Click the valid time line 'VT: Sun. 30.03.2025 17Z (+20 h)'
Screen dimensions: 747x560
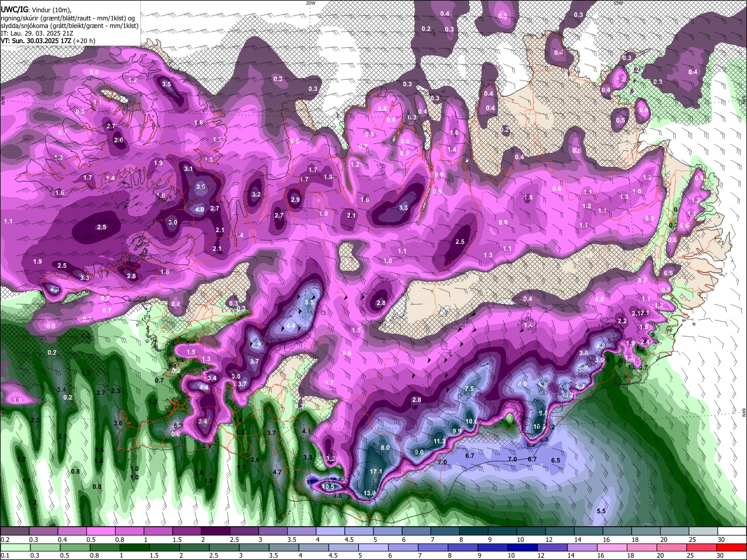click(x=48, y=41)
